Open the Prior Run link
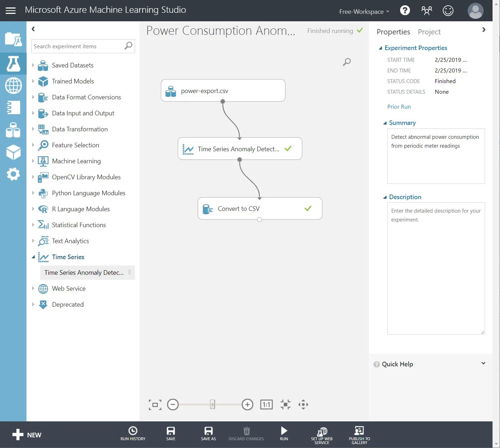The width and height of the screenshot is (500, 448). [399, 106]
